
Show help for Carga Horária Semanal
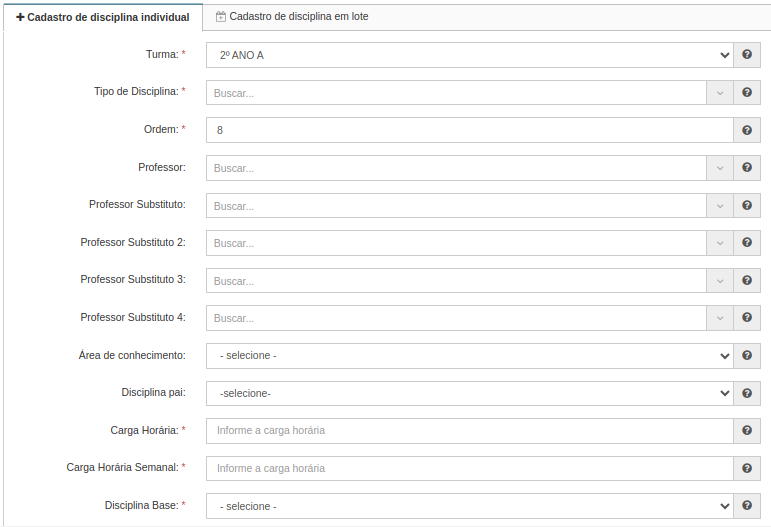tap(746, 468)
